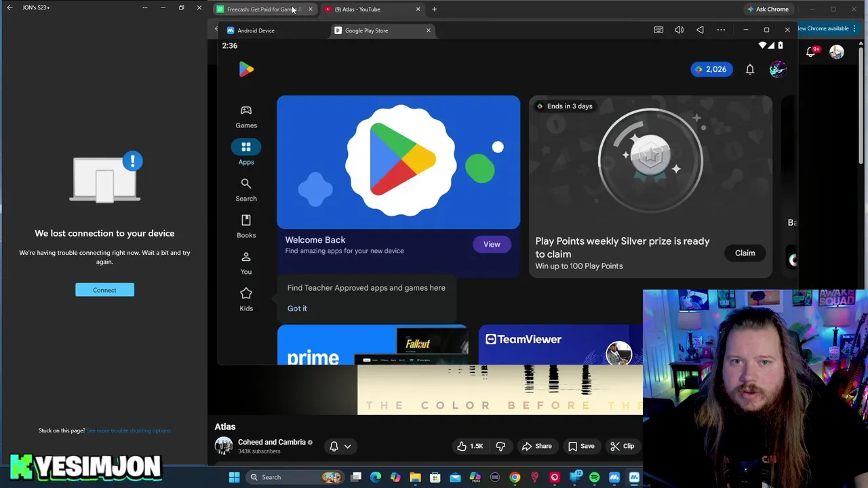Launch Microsoft Edge from taskbar
This screenshot has height=488, width=868.
pos(376,477)
